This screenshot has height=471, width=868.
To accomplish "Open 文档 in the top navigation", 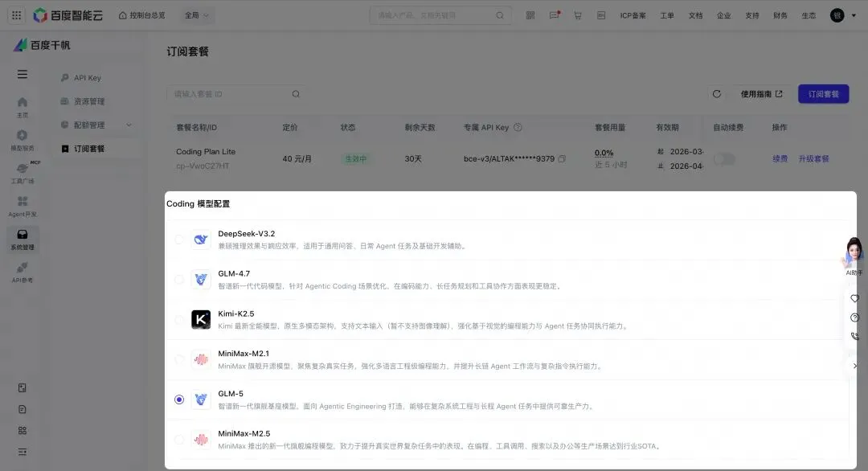I will click(695, 15).
